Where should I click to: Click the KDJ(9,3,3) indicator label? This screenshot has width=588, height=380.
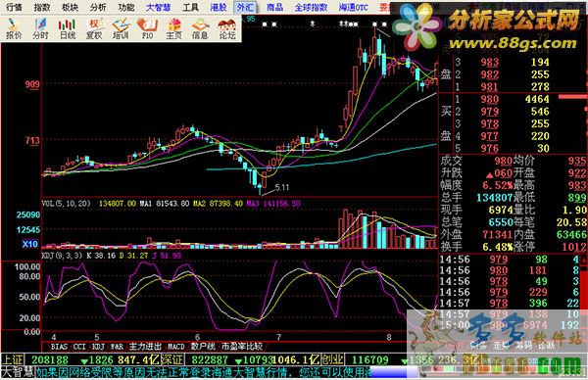point(63,256)
